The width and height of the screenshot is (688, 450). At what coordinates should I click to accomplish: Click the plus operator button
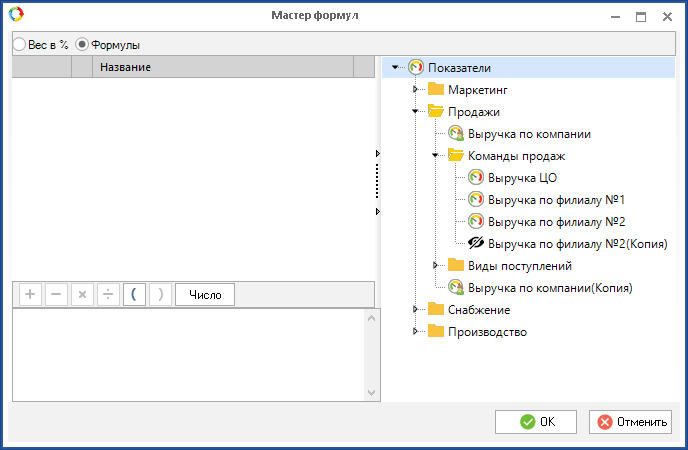30,295
